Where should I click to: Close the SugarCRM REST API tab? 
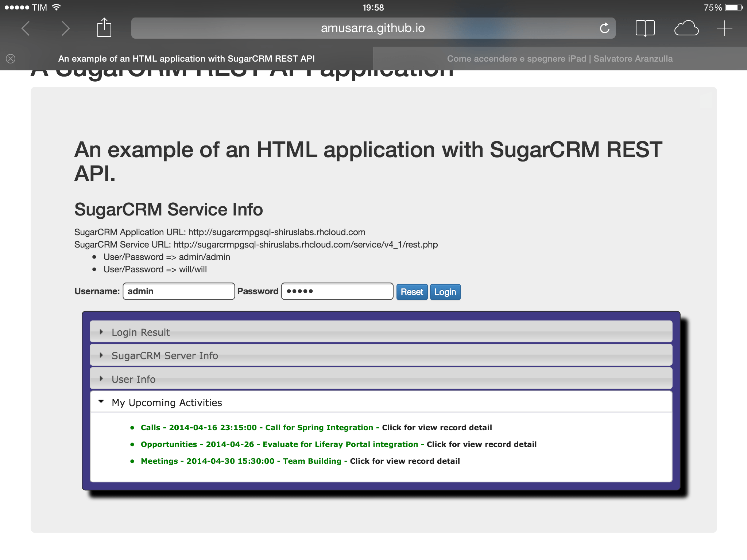(11, 59)
